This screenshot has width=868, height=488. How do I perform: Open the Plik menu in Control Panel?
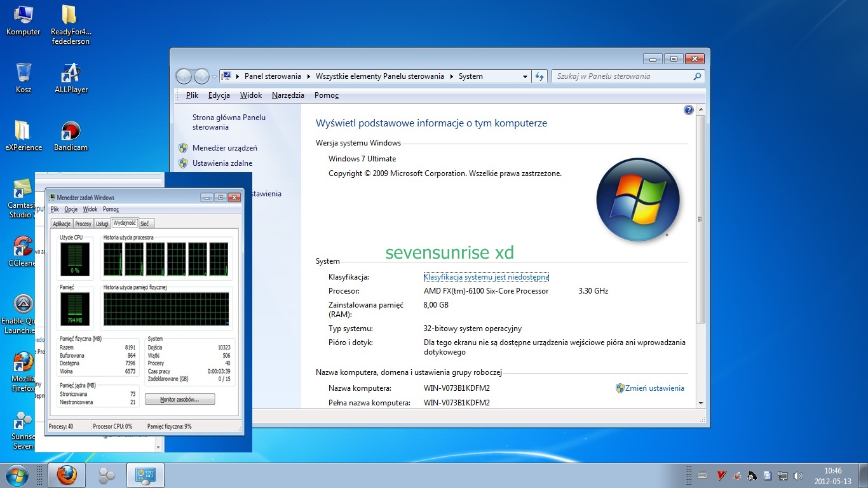click(192, 95)
